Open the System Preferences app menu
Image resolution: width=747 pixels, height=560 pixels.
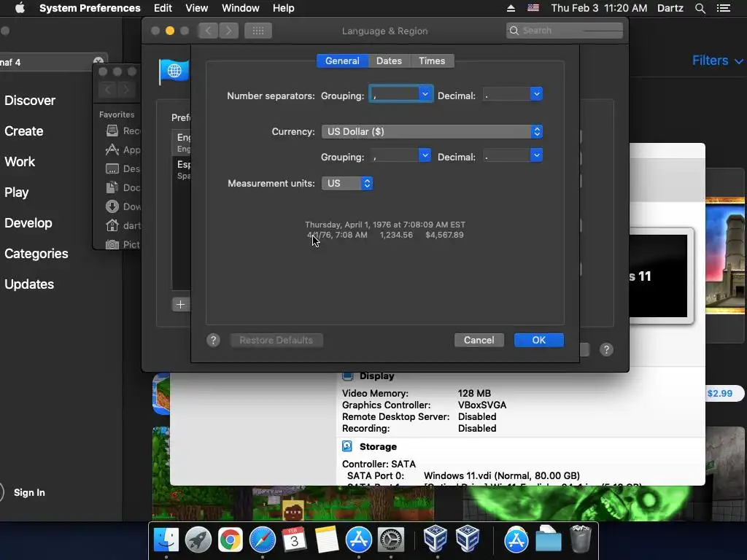click(90, 8)
